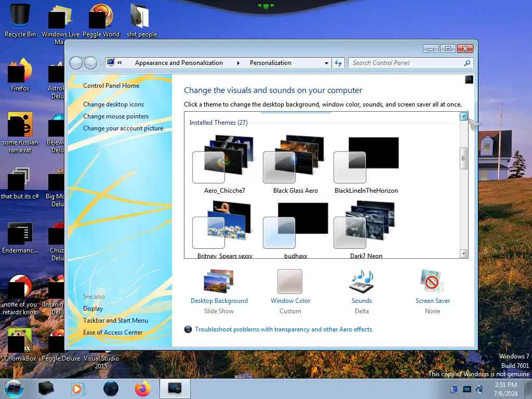Select the Dark7 Neon theme
Screen dimensions: 532x399
366,229
